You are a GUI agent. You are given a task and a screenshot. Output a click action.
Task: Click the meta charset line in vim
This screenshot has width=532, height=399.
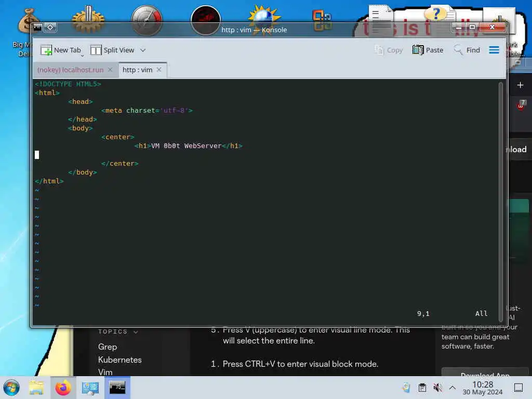(147, 111)
